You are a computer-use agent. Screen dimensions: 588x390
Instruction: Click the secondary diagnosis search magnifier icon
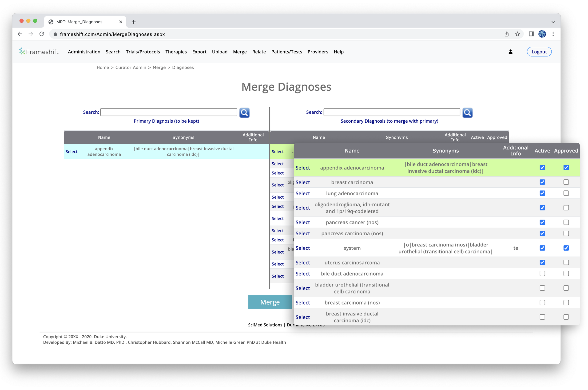[468, 113]
